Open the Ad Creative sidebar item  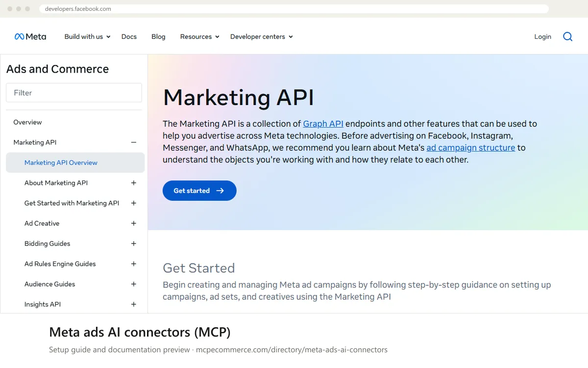42,223
